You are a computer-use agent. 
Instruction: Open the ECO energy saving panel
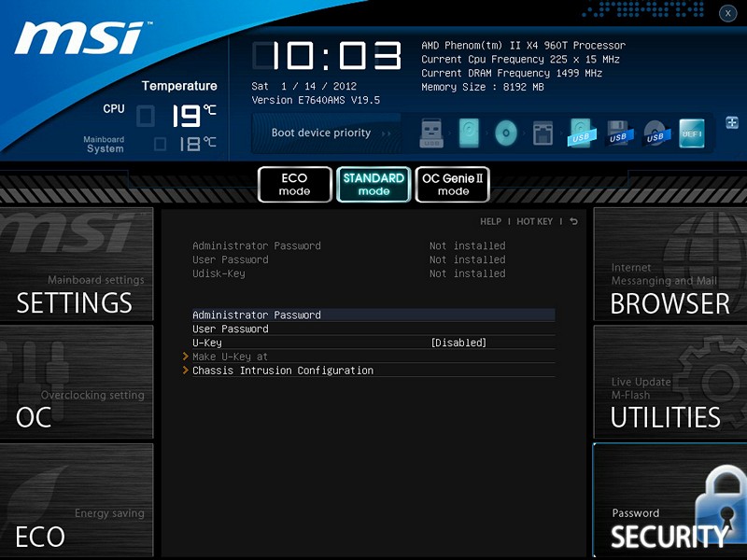pos(77,500)
